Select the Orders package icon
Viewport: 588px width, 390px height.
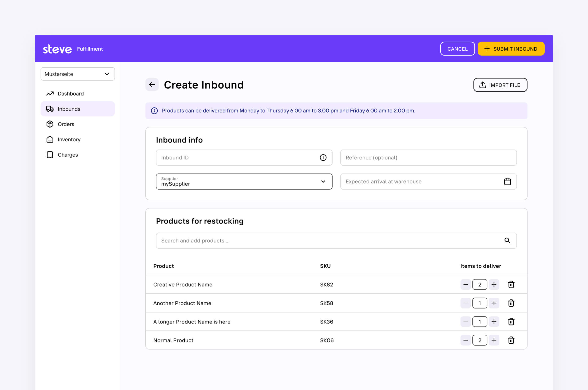pos(50,124)
